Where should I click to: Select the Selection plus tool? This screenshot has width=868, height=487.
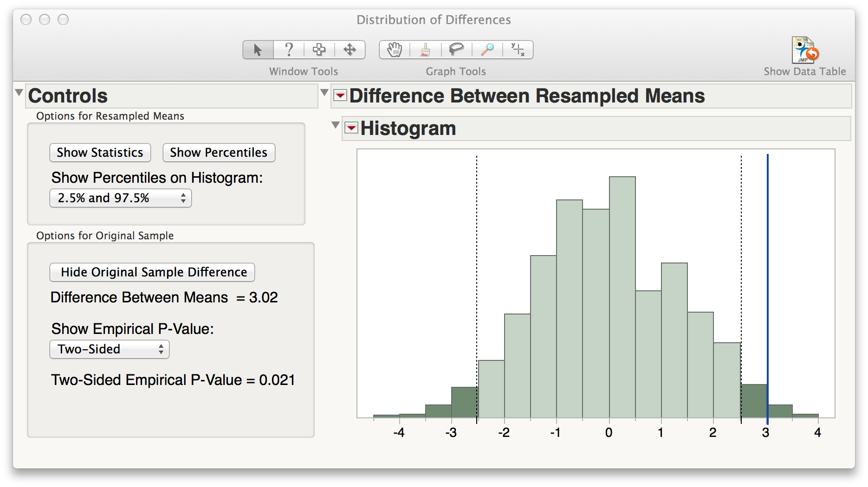pyautogui.click(x=319, y=50)
